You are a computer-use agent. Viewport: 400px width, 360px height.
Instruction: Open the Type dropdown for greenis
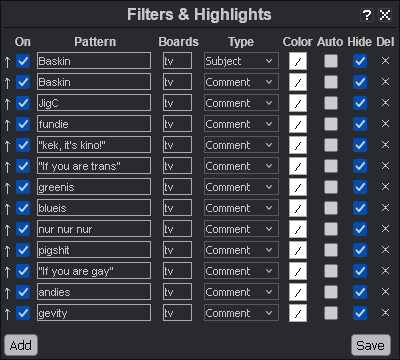[x=241, y=187]
